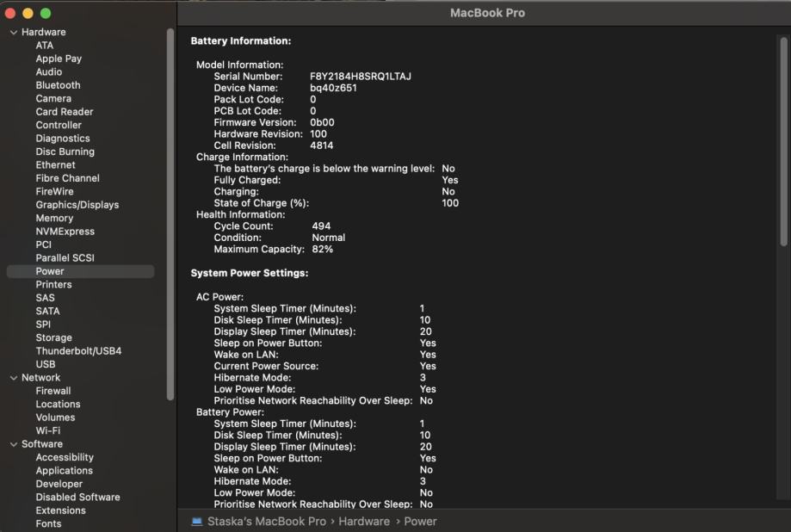Collapse the Network section chevron
The width and height of the screenshot is (791, 532).
coord(14,378)
